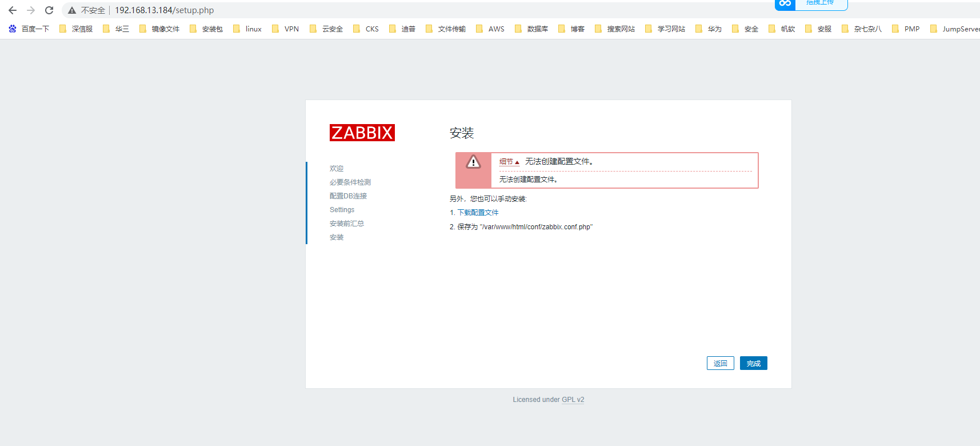Open the 华为 bookmark folder
Viewport: 980px width, 446px height.
tap(709, 29)
